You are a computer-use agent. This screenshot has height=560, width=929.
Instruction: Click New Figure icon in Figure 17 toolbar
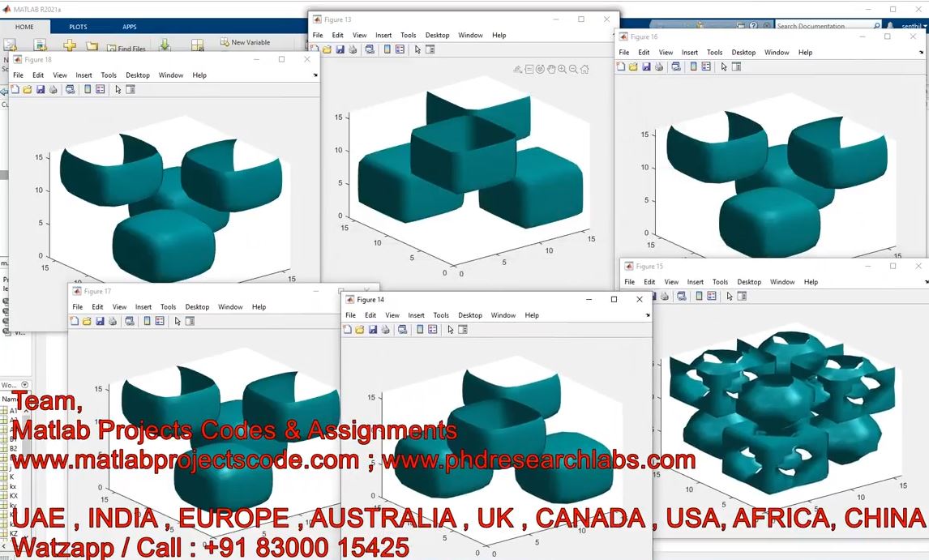point(74,321)
